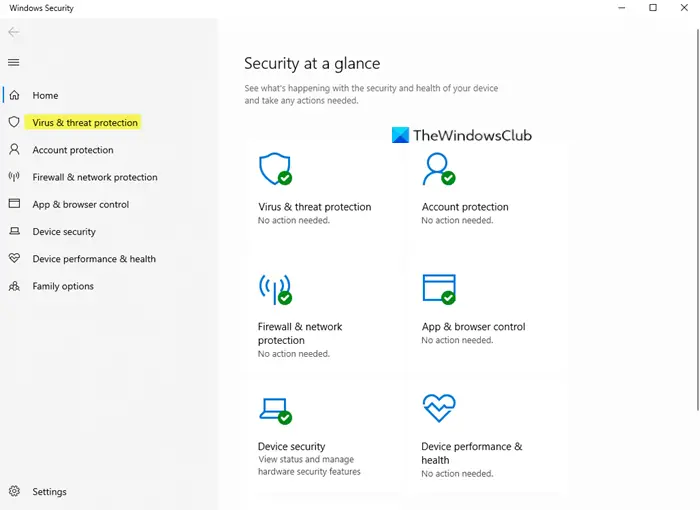700x510 pixels.
Task: Select App & browser control in sidebar
Action: [81, 204]
